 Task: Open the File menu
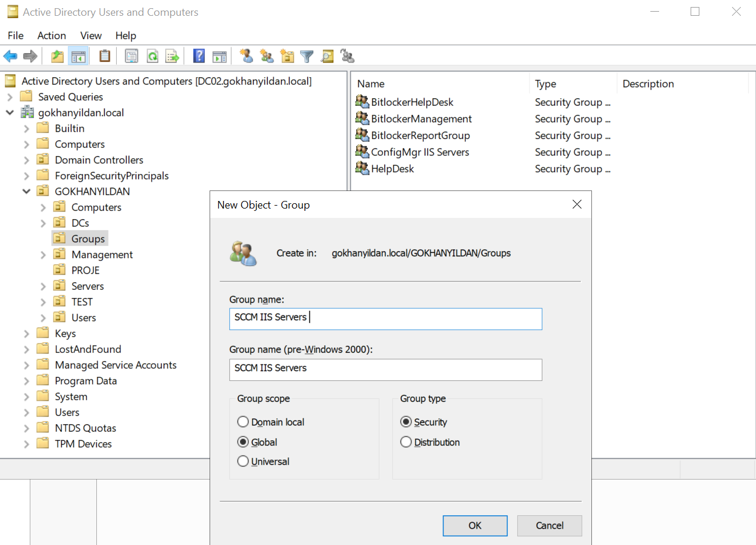tap(16, 36)
